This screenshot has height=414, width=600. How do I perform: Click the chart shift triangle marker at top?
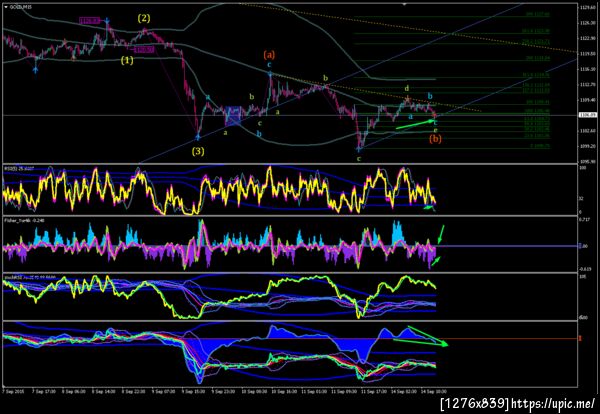[x=405, y=4]
